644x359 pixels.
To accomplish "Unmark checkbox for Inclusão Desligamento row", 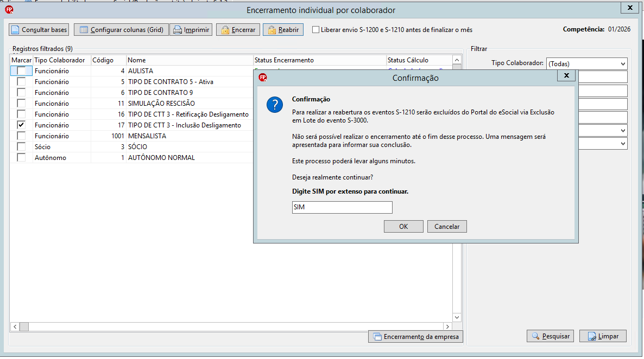I will (x=21, y=125).
